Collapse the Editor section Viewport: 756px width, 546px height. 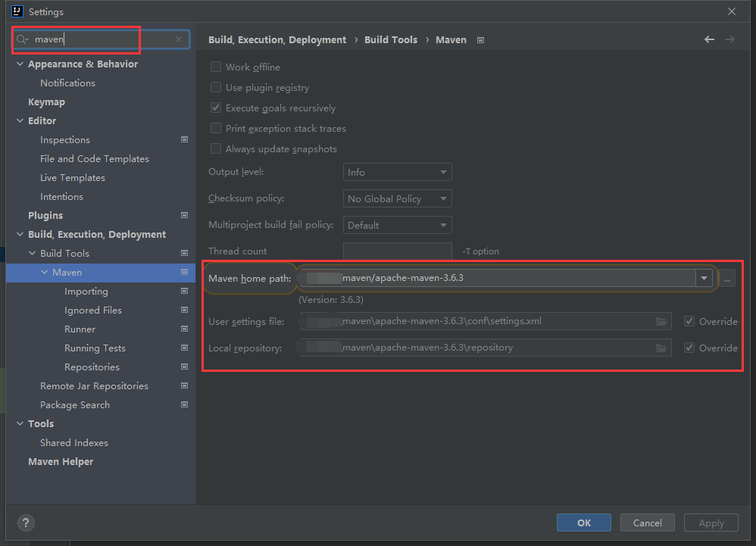[20, 121]
